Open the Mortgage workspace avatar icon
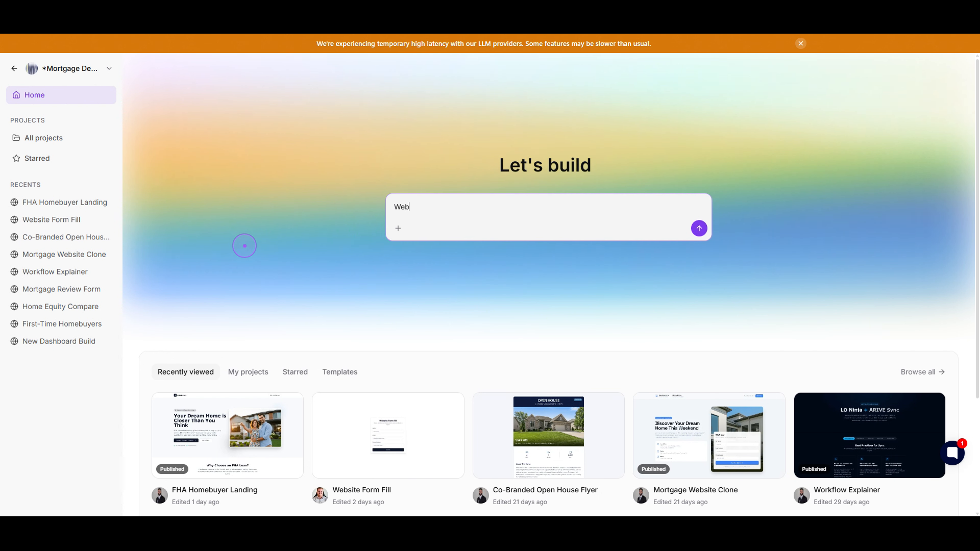The image size is (980, 551). [32, 68]
